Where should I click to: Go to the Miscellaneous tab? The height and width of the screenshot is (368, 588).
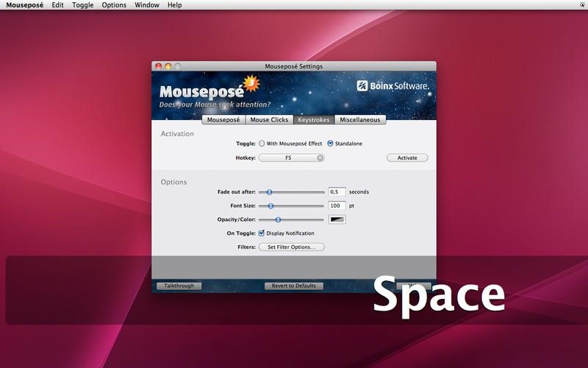tap(359, 119)
